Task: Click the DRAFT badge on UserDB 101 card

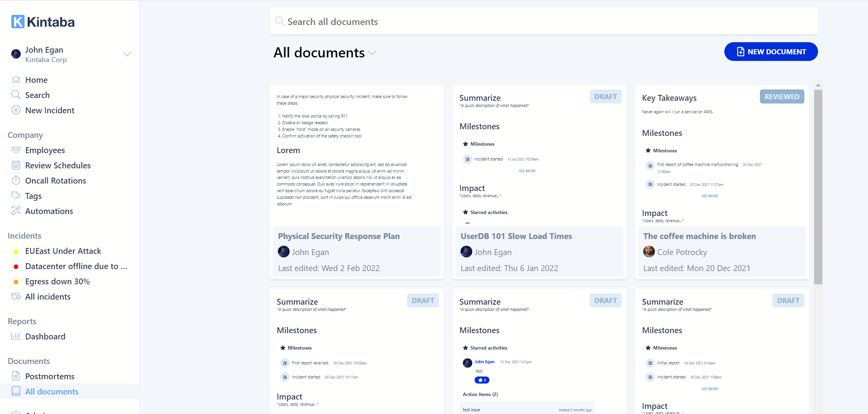Action: 605,96
